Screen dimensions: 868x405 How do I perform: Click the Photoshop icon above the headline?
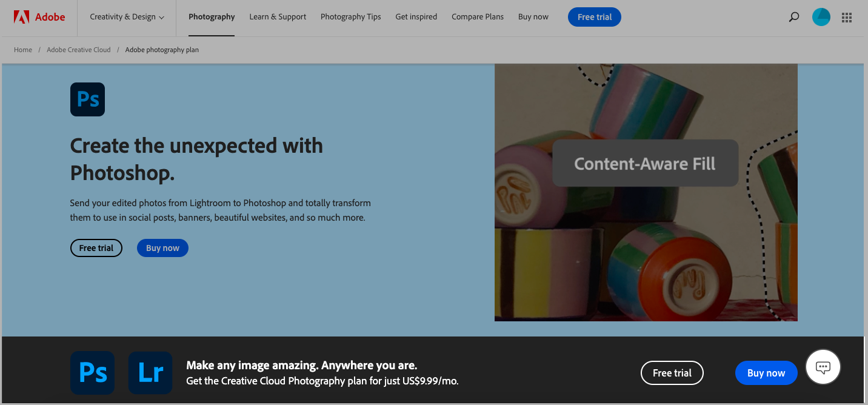(x=87, y=99)
